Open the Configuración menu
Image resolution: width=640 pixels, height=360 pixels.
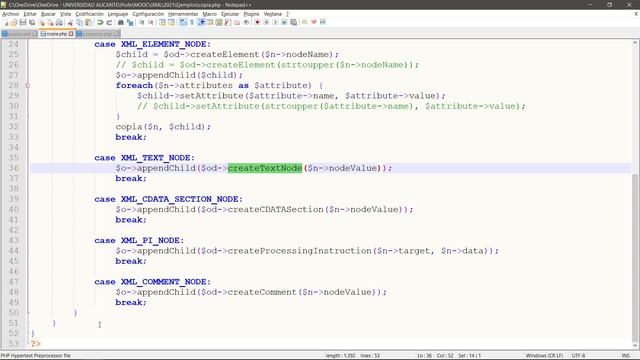(x=148, y=14)
